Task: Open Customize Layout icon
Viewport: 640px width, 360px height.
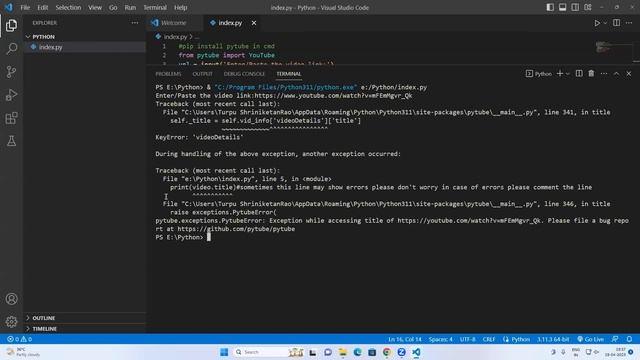Action: (x=588, y=7)
